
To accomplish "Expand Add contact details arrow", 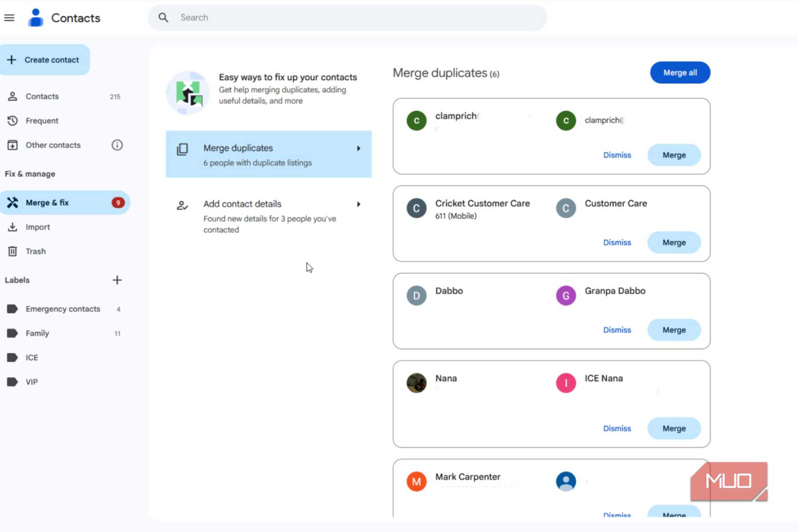I will pyautogui.click(x=358, y=204).
